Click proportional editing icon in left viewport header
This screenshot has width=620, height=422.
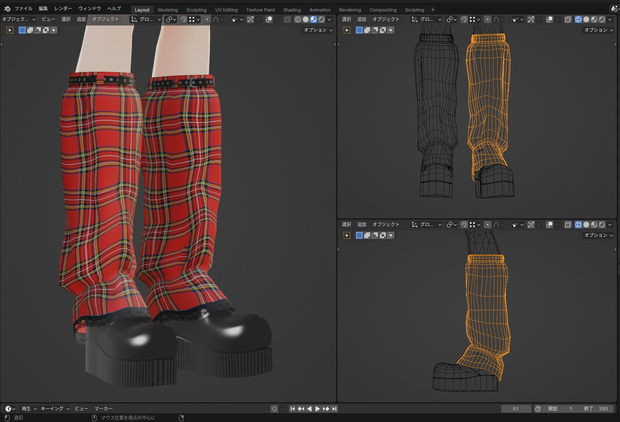(x=207, y=19)
